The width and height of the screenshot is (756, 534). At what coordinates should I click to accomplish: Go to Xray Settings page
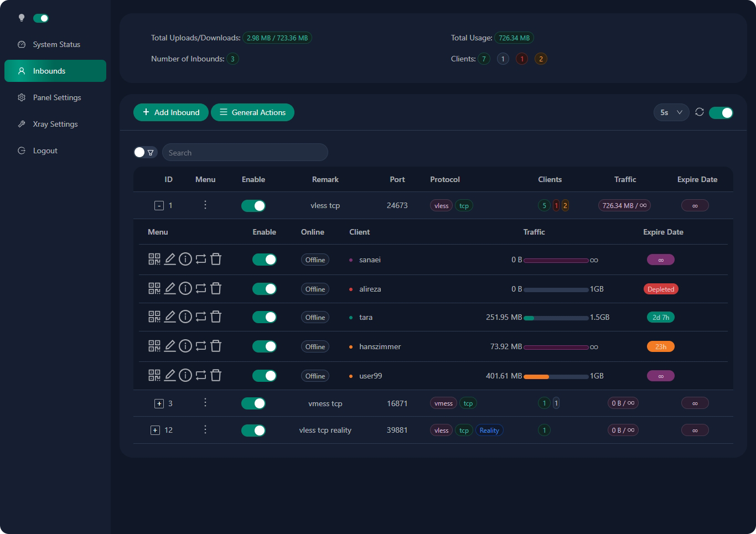tap(55, 124)
